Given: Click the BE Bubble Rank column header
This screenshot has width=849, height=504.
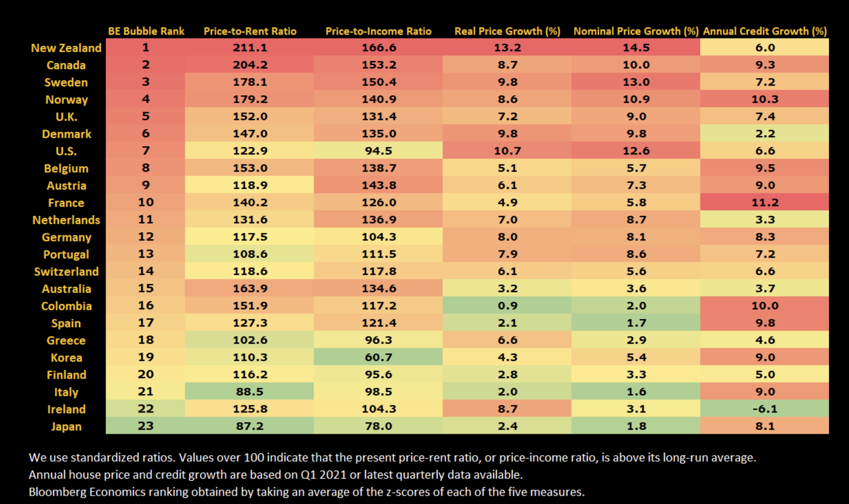Looking at the screenshot, I should tap(146, 31).
